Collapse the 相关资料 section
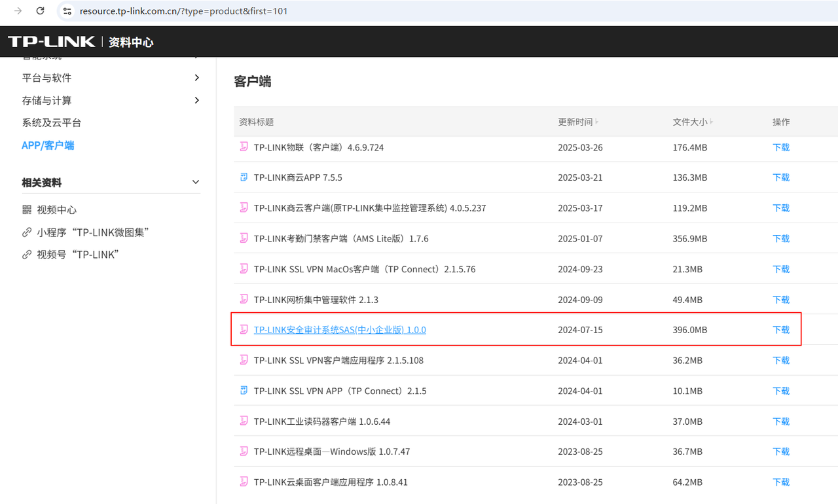Screen dimensions: 838x504 point(195,182)
